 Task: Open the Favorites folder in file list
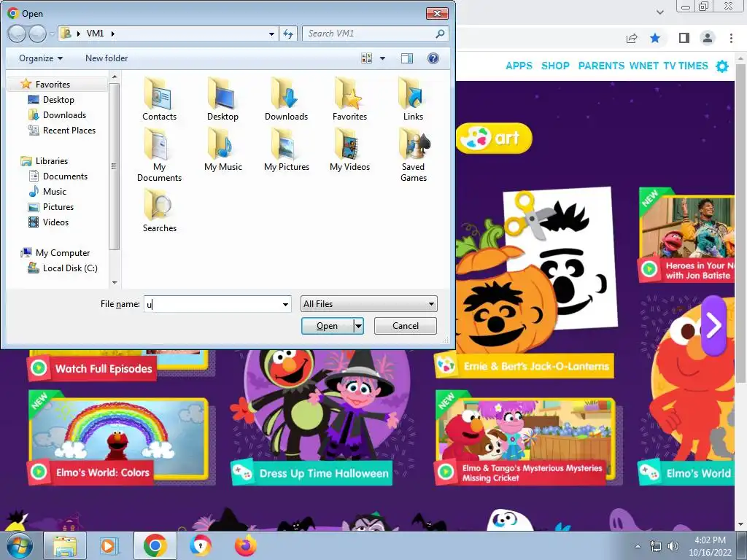(349, 99)
